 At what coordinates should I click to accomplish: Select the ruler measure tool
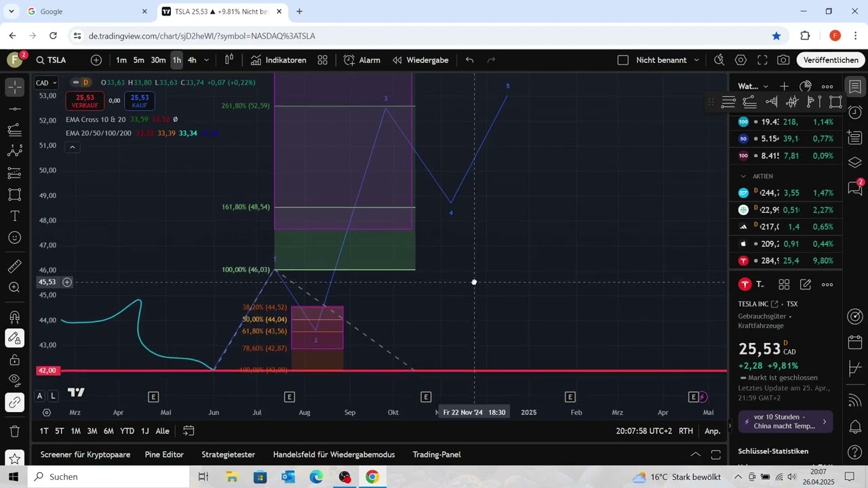tap(15, 266)
